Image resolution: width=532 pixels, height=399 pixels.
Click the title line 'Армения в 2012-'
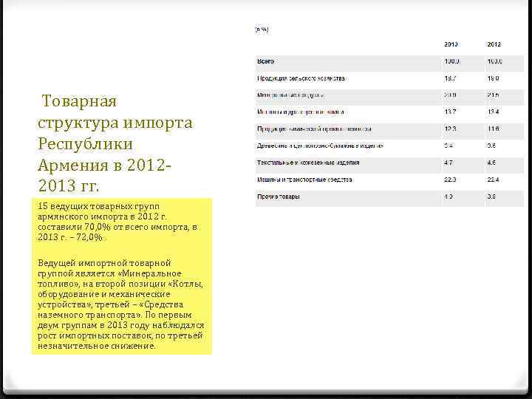(x=104, y=165)
